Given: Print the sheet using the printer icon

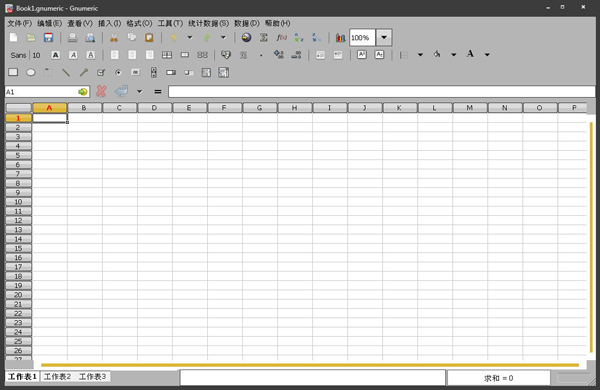Looking at the screenshot, I should click(x=72, y=38).
